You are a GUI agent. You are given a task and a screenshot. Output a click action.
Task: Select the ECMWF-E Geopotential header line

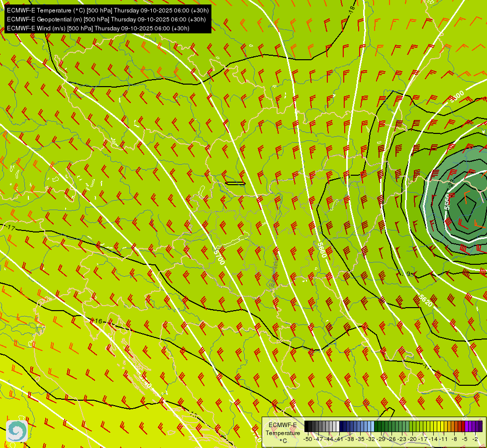pos(106,19)
